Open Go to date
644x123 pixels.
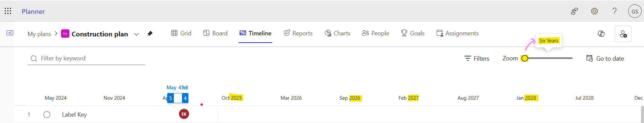(x=605, y=59)
